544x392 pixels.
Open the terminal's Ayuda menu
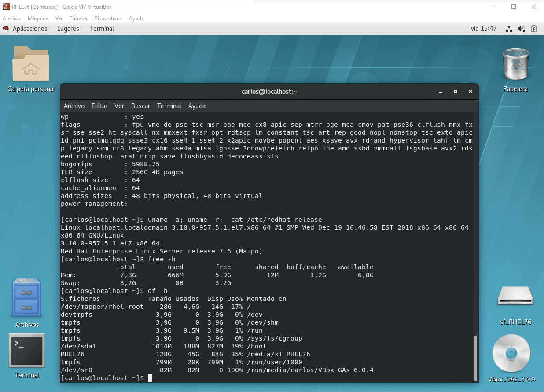click(x=197, y=106)
